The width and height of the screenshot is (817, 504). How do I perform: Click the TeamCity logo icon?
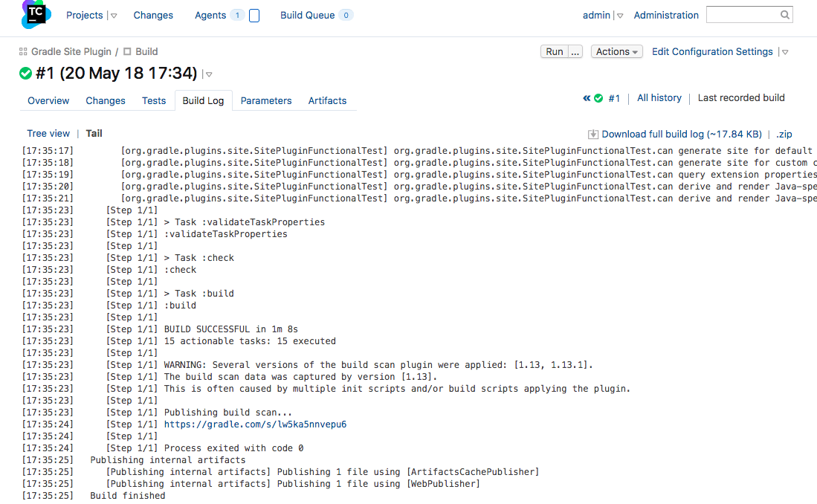tap(36, 15)
